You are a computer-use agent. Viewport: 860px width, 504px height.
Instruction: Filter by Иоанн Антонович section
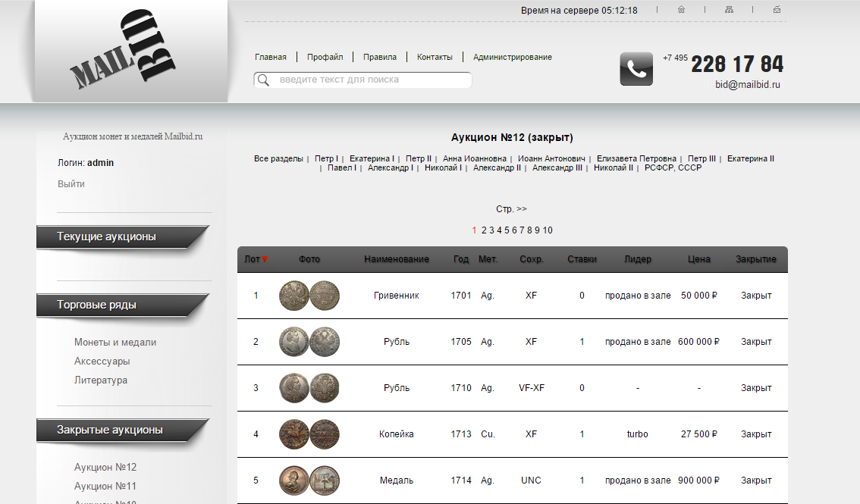[551, 158]
